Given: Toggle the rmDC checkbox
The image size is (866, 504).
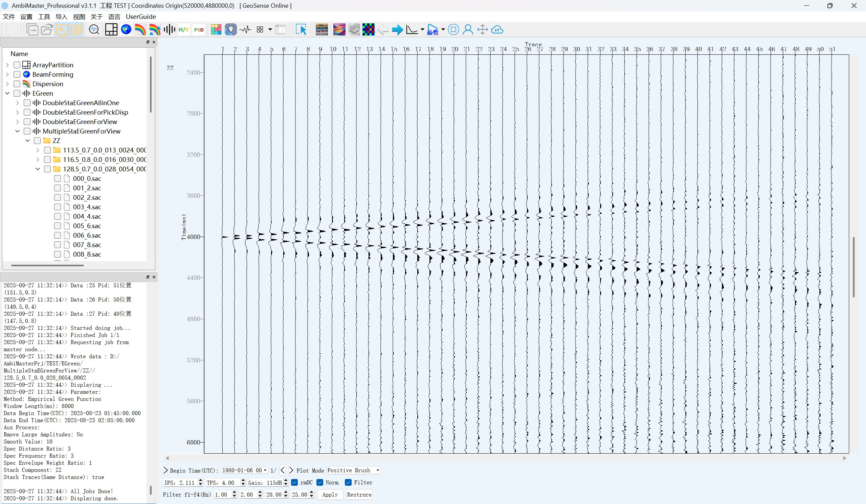Looking at the screenshot, I should (294, 482).
